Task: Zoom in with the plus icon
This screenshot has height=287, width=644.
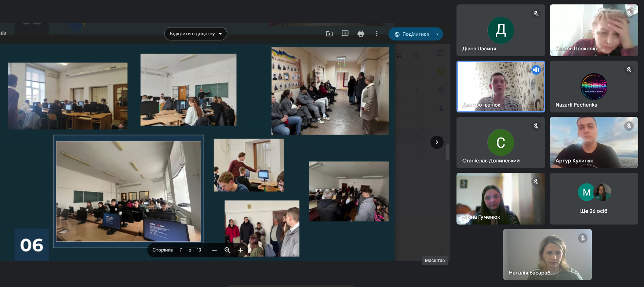Action: pyautogui.click(x=241, y=250)
